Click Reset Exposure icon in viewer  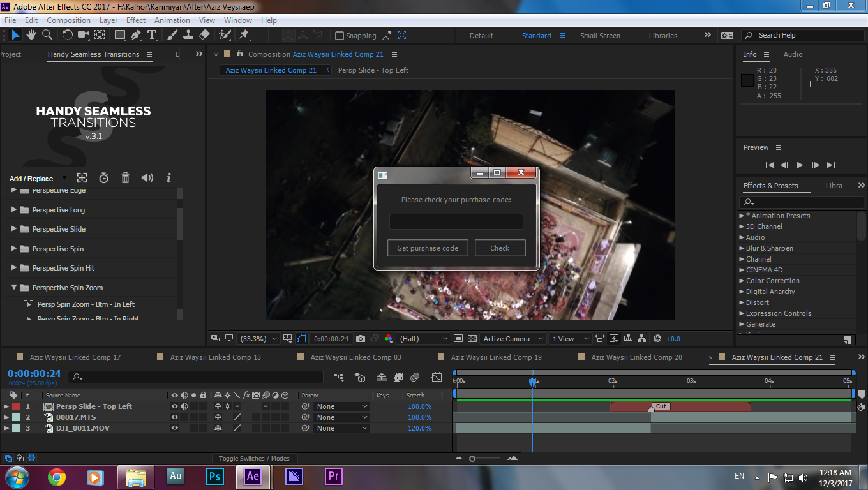pos(657,339)
